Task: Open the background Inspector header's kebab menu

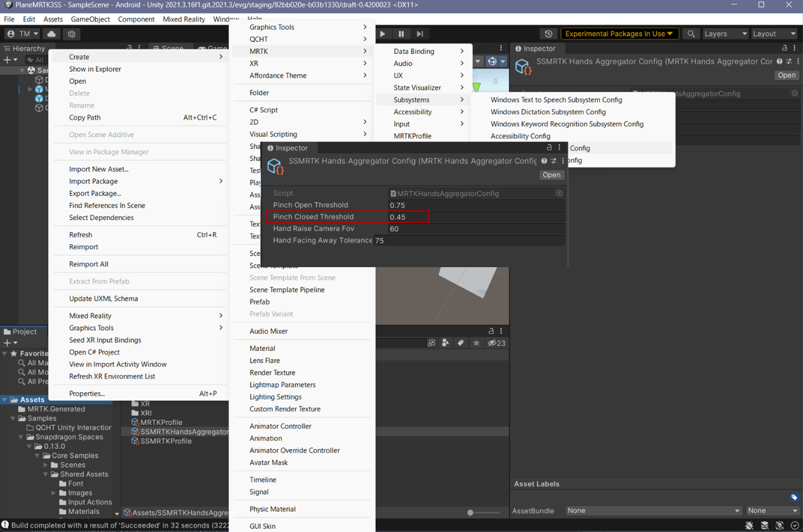Action: [798, 61]
